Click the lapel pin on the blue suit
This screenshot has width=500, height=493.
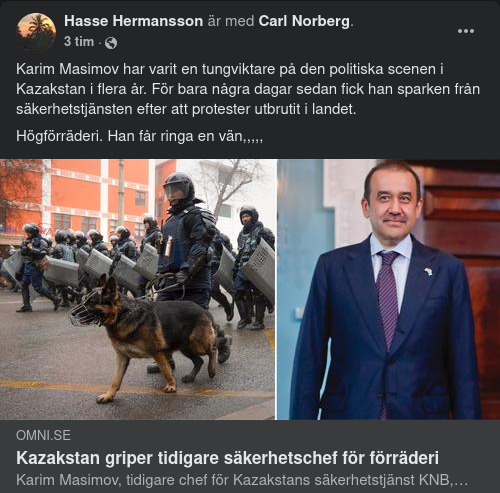pyautogui.click(x=428, y=272)
